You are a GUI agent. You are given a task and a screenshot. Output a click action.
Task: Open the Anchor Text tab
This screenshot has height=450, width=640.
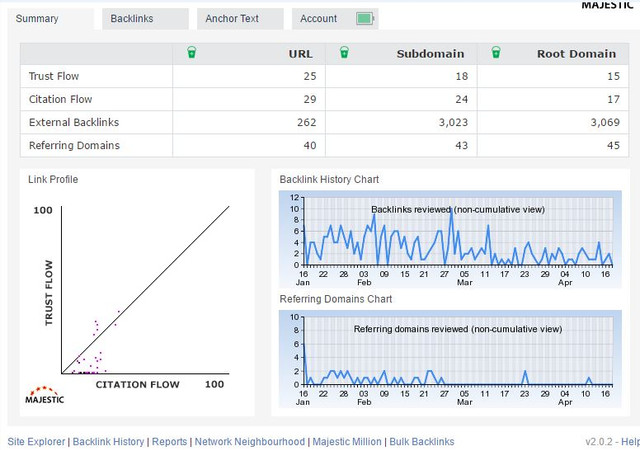pos(240,19)
